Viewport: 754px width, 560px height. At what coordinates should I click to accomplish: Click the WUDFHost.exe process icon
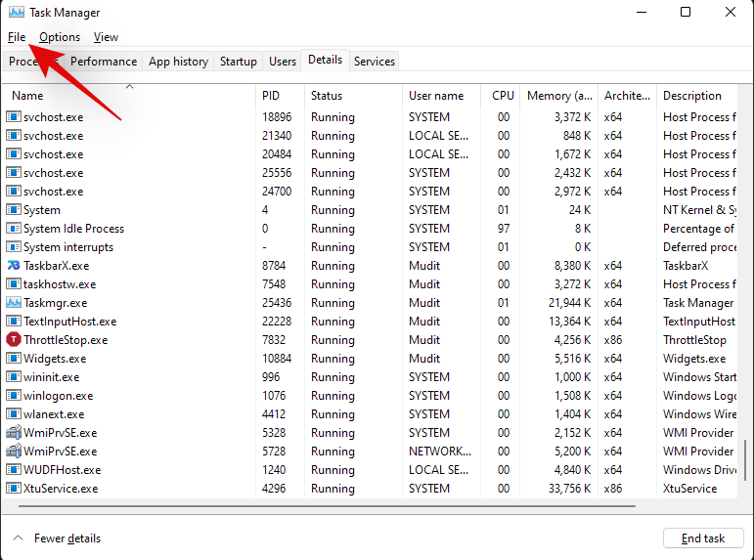coord(14,470)
